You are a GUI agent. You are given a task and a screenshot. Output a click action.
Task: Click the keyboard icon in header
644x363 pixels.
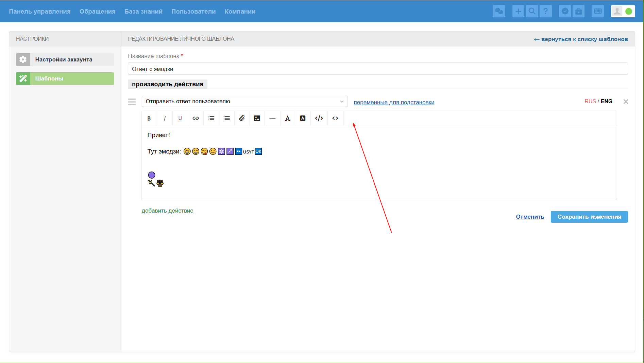(598, 11)
